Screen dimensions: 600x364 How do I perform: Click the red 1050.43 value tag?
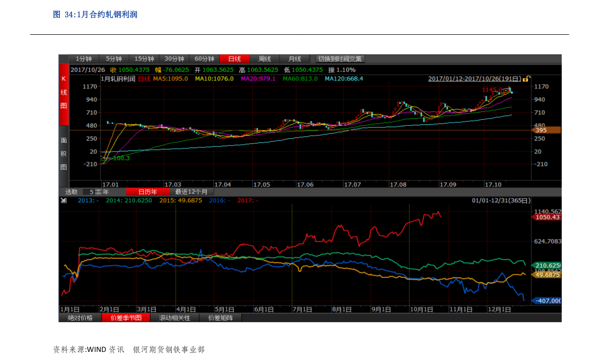click(547, 217)
